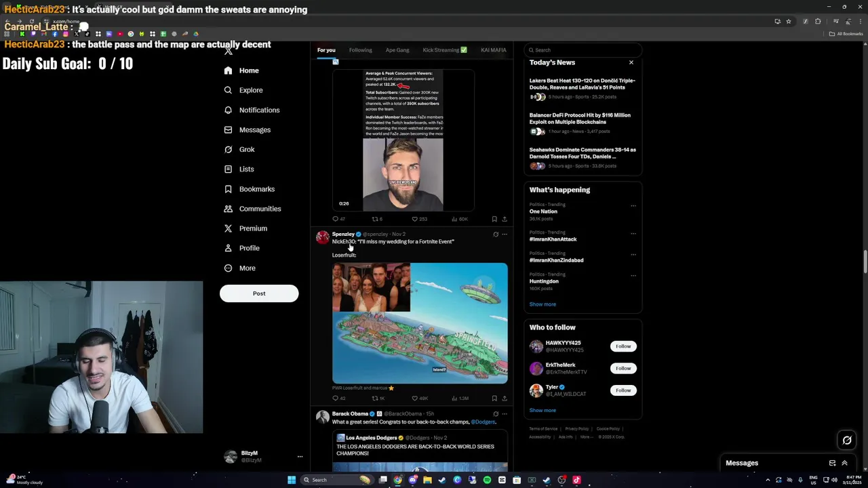Close the Today's News panel
The height and width of the screenshot is (488, 868).
click(x=631, y=62)
